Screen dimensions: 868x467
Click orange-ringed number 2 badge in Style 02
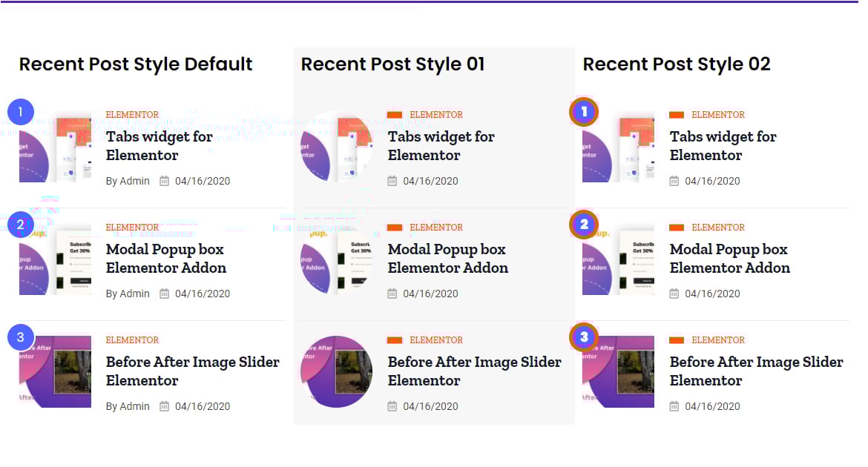(x=584, y=225)
